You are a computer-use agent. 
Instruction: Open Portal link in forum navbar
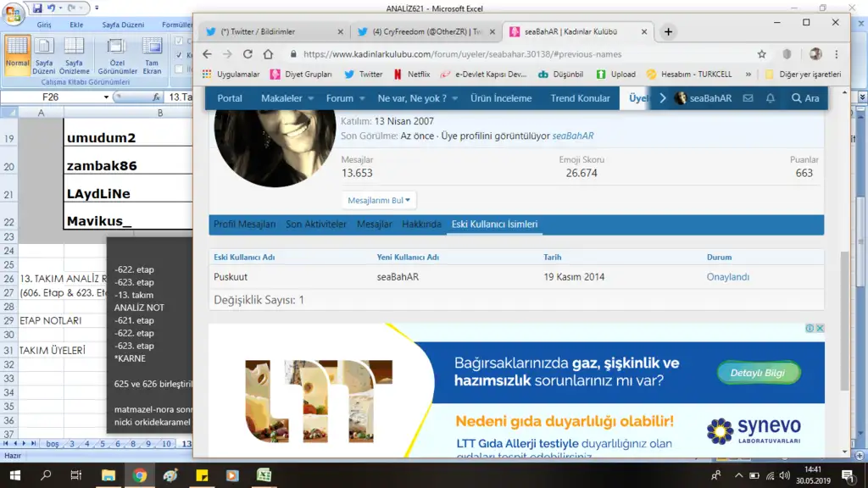click(x=230, y=98)
